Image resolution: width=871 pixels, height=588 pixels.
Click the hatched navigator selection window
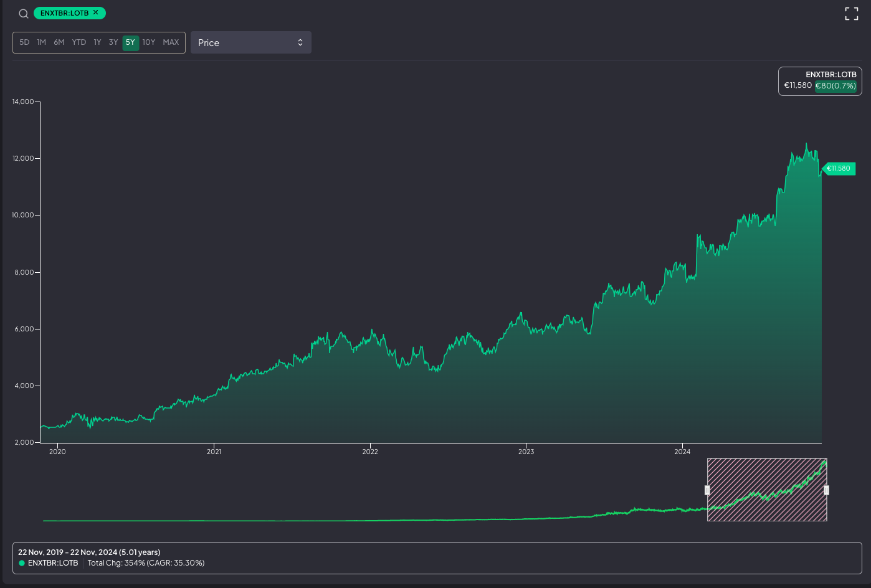tap(767, 490)
